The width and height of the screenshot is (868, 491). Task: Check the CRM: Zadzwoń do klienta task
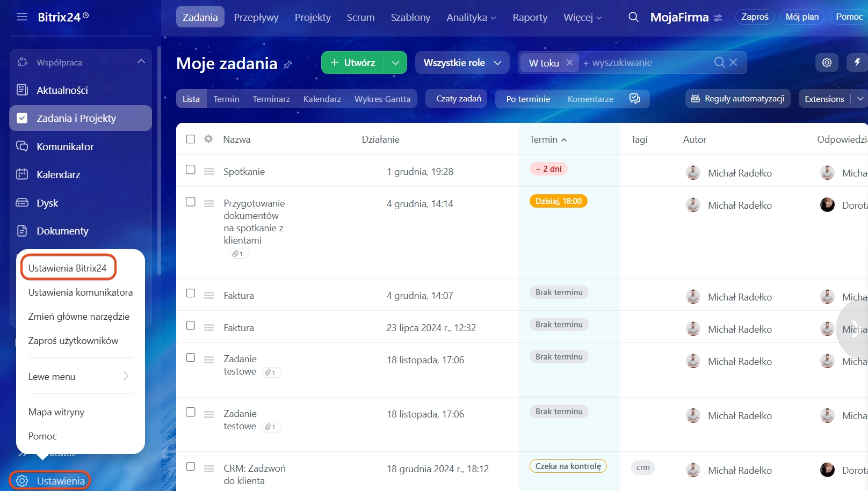click(x=191, y=467)
